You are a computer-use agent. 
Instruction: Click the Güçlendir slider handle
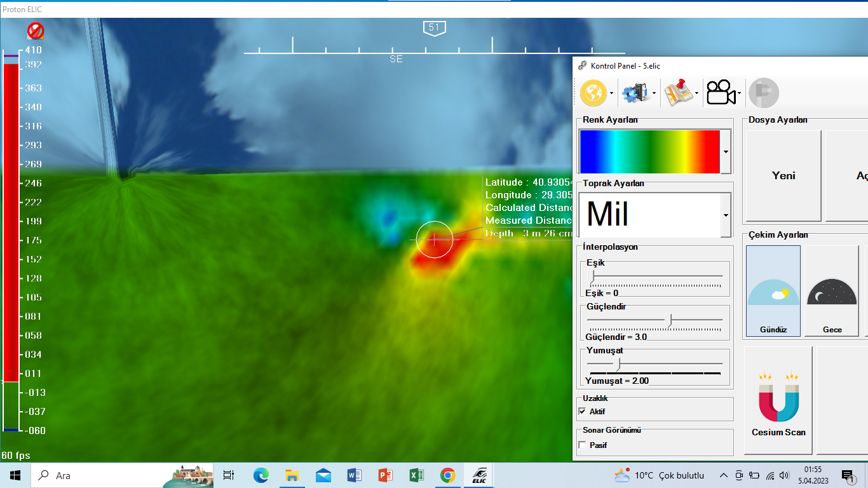669,320
